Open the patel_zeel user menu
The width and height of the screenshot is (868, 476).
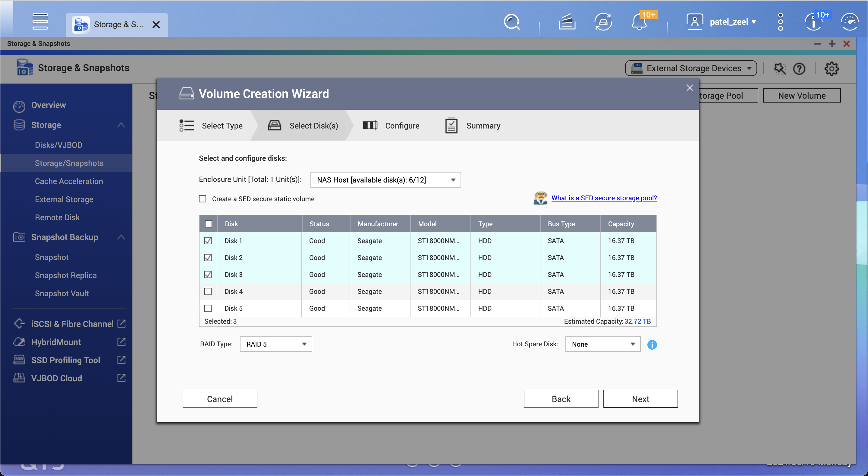[733, 22]
